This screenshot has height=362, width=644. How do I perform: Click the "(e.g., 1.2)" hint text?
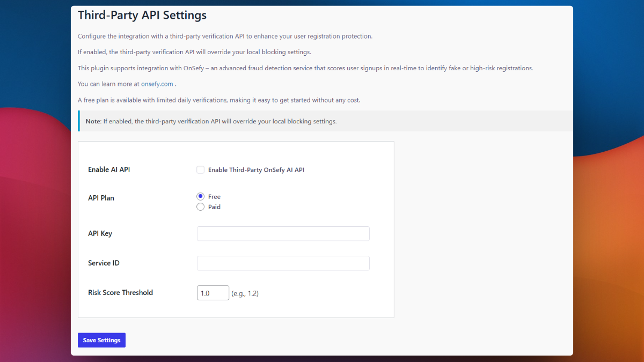246,293
